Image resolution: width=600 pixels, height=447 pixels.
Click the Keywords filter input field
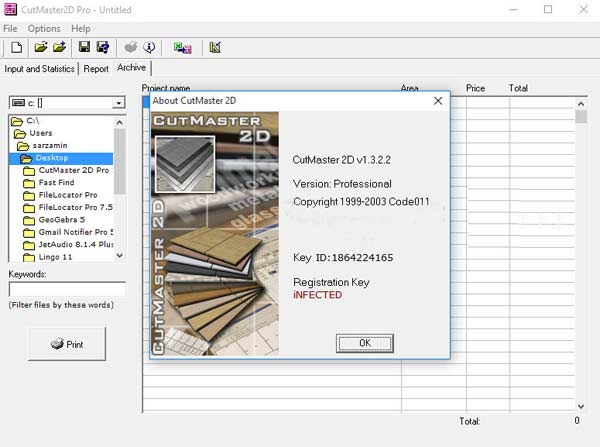click(67, 289)
